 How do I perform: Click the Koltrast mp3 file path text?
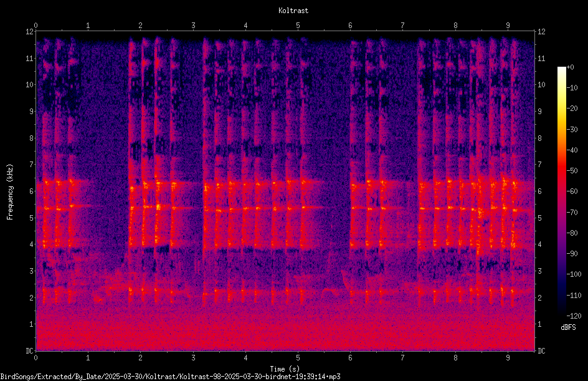click(x=170, y=377)
